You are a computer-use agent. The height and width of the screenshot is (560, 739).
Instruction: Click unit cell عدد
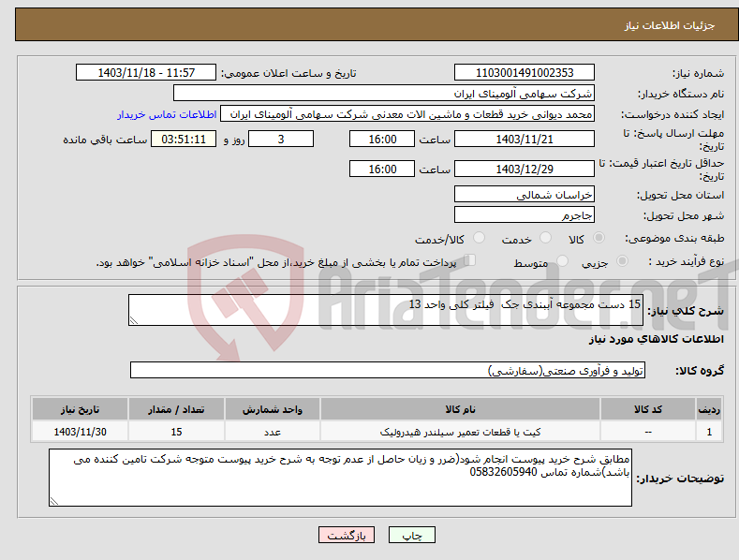point(273,432)
